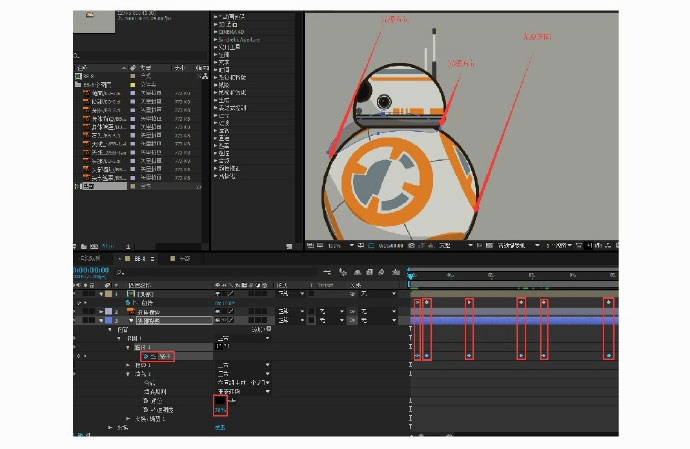
Task: Open the track matte dropdown for layer 3
Action: [332, 320]
